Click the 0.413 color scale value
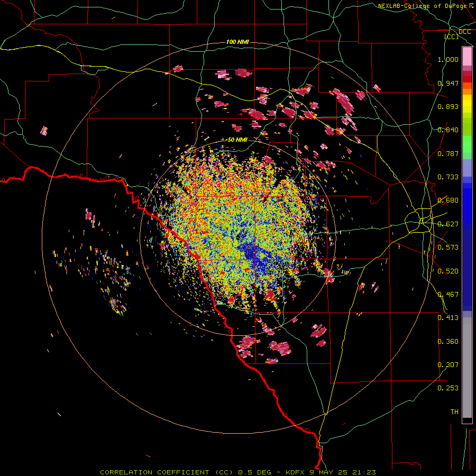 pos(448,318)
